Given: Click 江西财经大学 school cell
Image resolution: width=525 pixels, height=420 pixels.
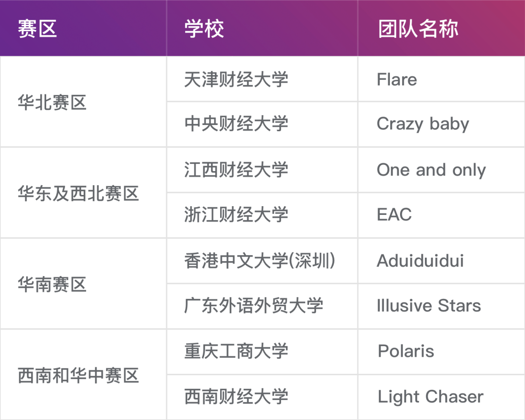Looking at the screenshot, I should [x=262, y=170].
